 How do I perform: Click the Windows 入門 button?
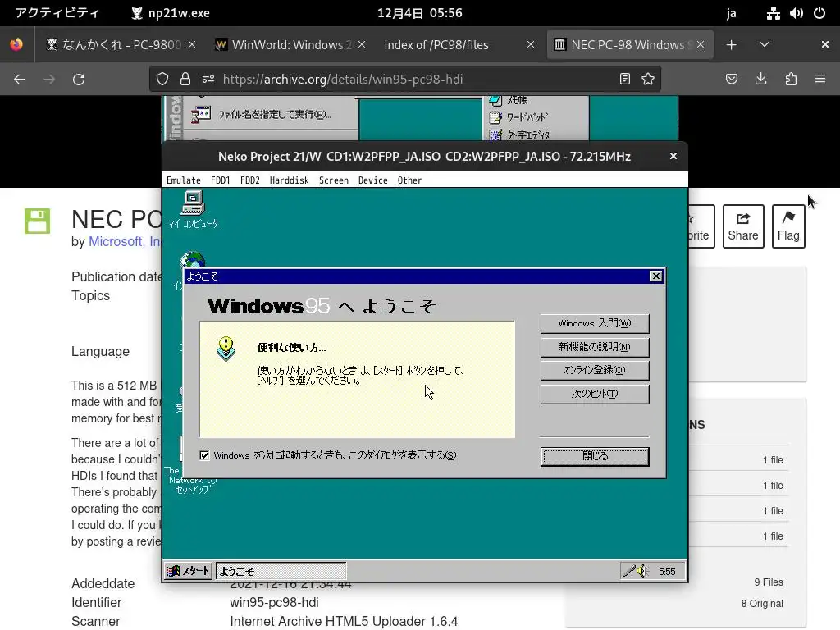point(595,323)
